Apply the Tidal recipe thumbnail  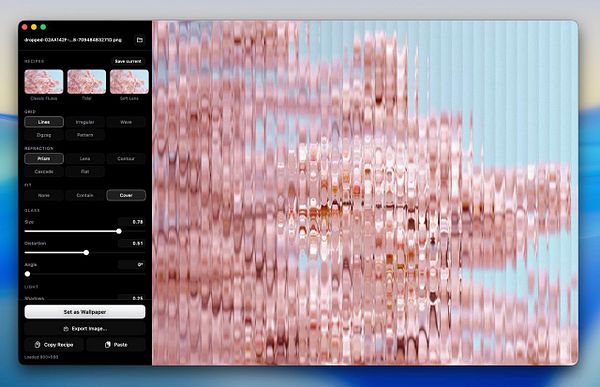click(x=86, y=82)
